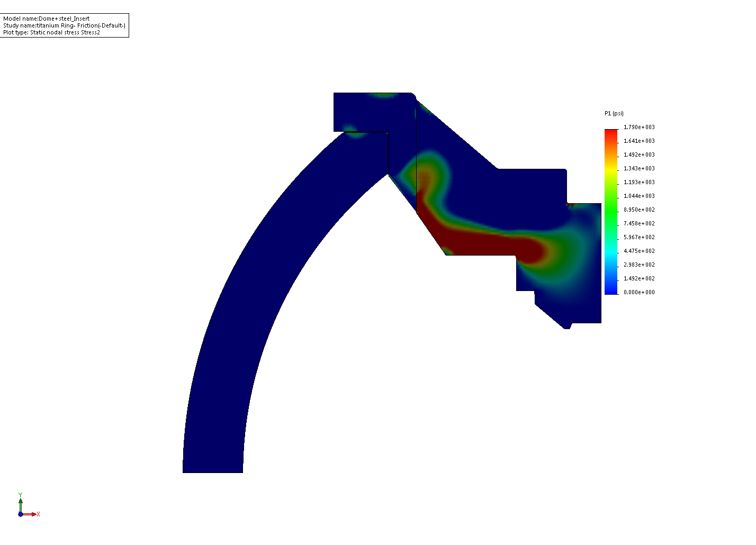The height and width of the screenshot is (545, 756).
Task: Select the legend maximum value 1.790e+003
Action: (639, 127)
